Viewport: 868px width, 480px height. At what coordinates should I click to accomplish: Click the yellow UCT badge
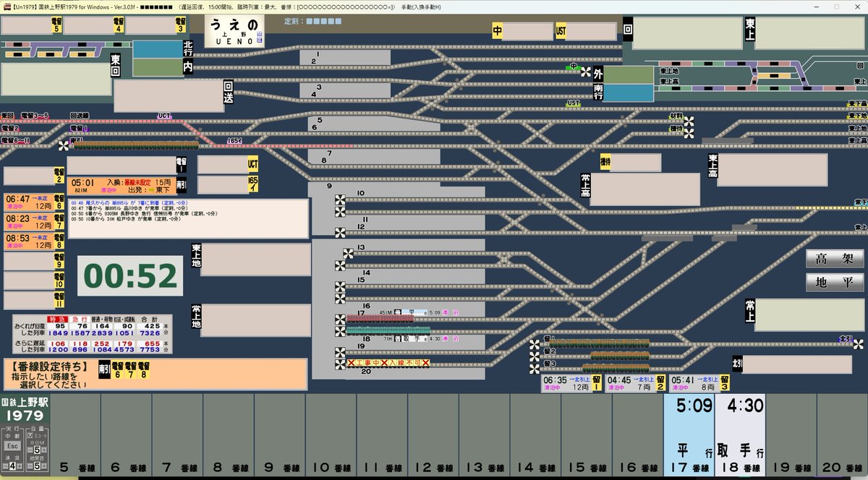pos(252,164)
